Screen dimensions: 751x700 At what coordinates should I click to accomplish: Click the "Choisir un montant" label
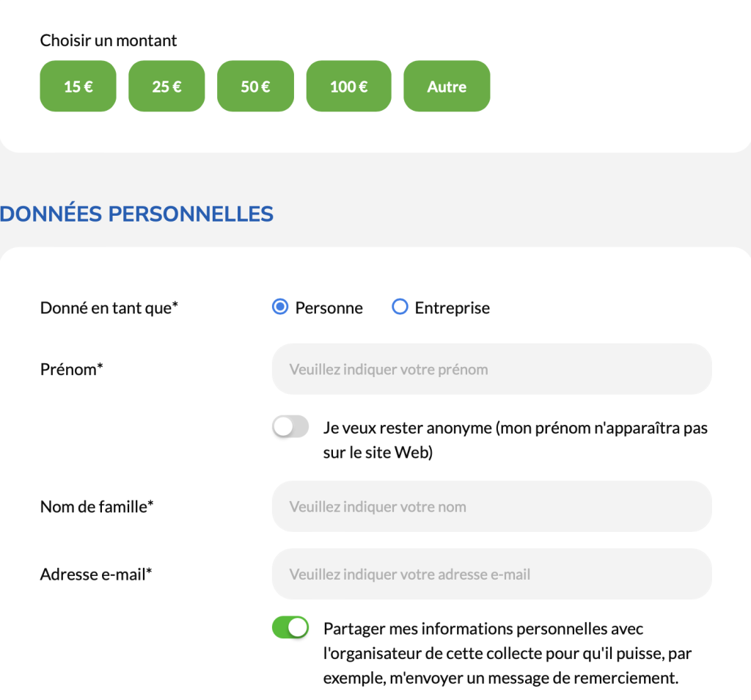(x=109, y=40)
